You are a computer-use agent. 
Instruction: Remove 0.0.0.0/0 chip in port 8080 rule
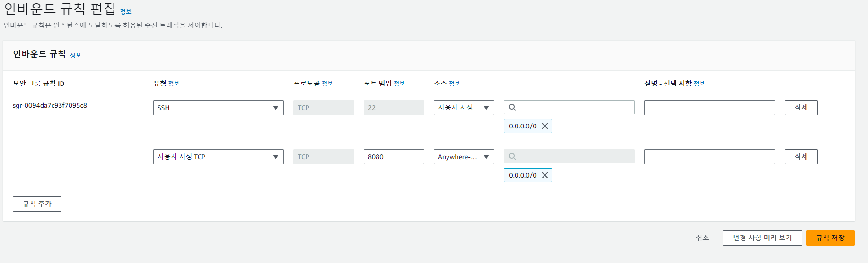coord(545,175)
